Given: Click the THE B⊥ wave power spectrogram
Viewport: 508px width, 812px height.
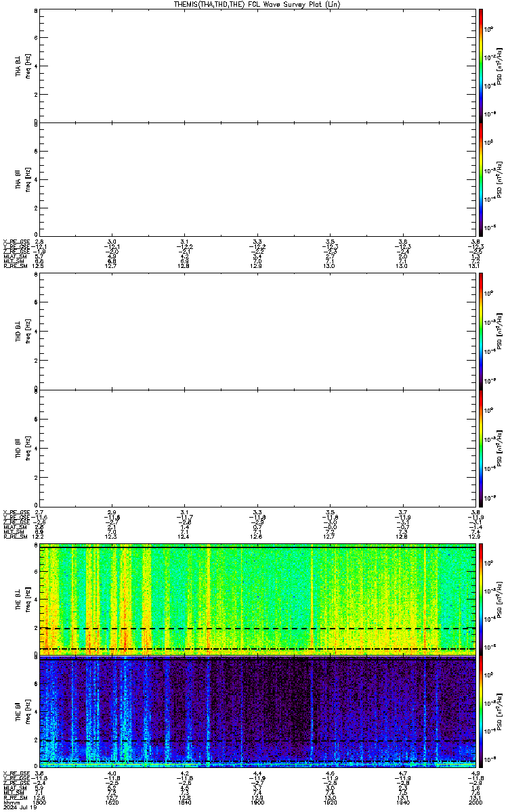Looking at the screenshot, I should point(257,598).
